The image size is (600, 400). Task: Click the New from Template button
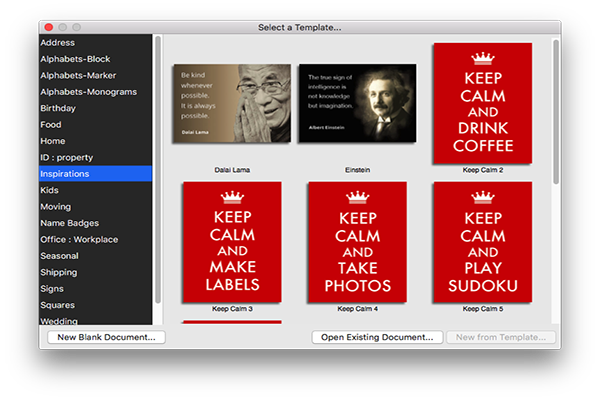coord(501,337)
